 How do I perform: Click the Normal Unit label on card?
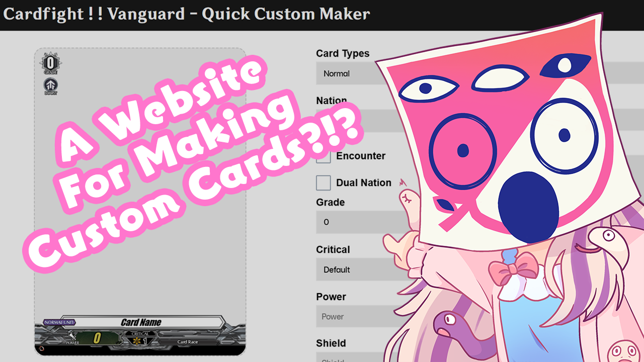click(x=59, y=322)
